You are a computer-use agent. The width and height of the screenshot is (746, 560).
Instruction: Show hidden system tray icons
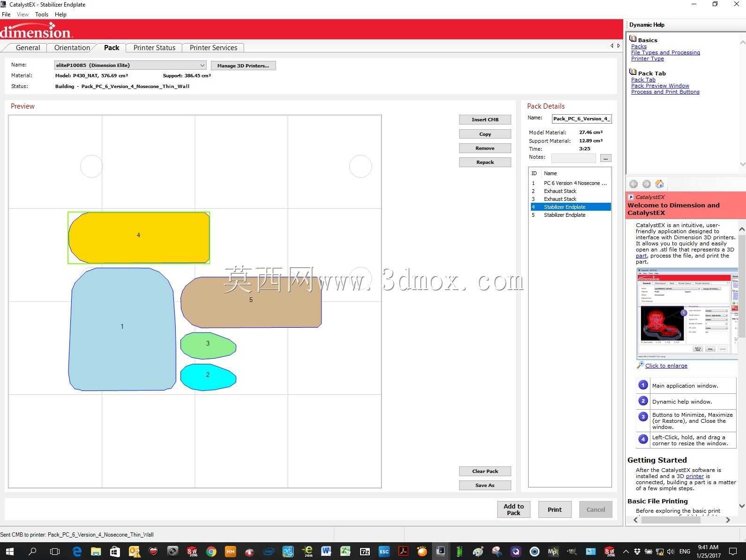(x=626, y=552)
